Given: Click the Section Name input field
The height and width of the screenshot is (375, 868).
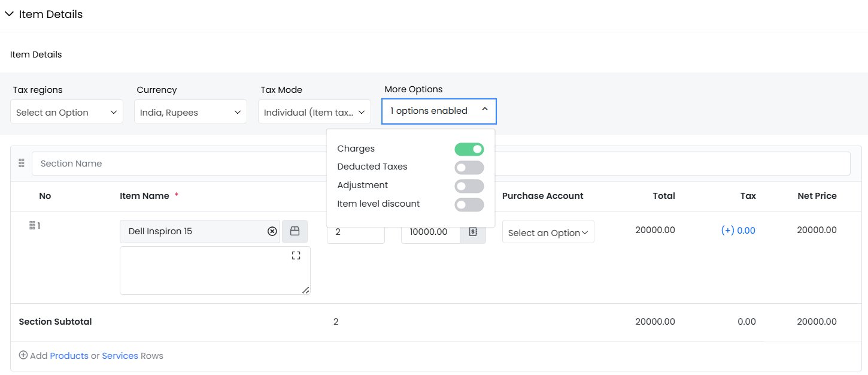Looking at the screenshot, I should [x=180, y=164].
